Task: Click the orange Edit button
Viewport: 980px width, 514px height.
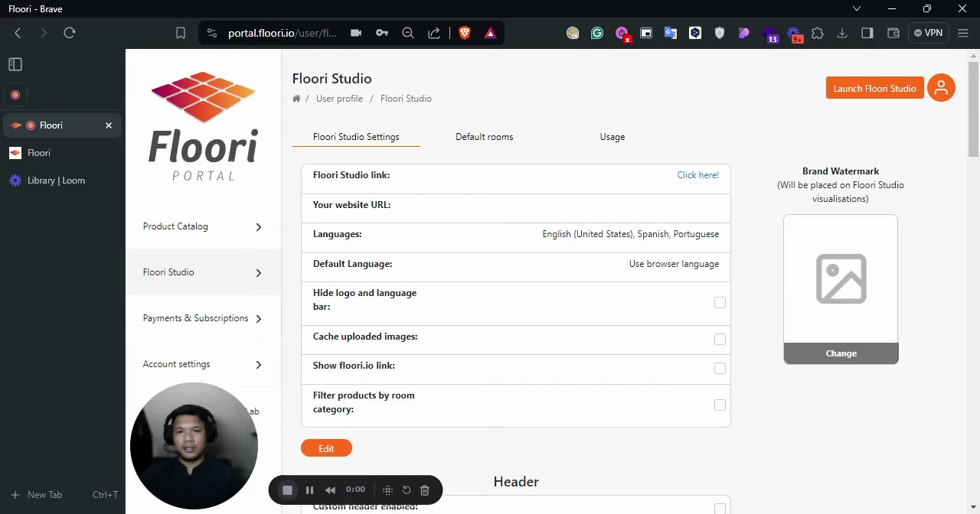Action: (x=326, y=448)
